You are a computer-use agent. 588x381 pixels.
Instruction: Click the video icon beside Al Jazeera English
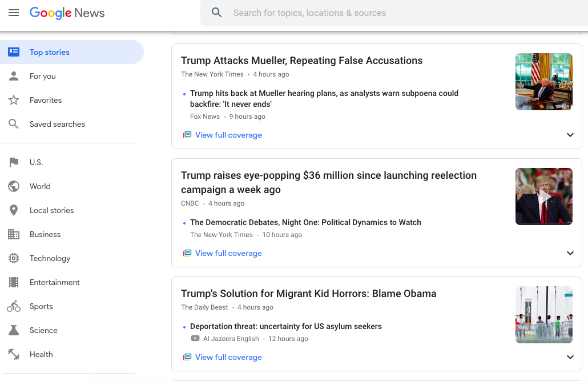coord(195,339)
